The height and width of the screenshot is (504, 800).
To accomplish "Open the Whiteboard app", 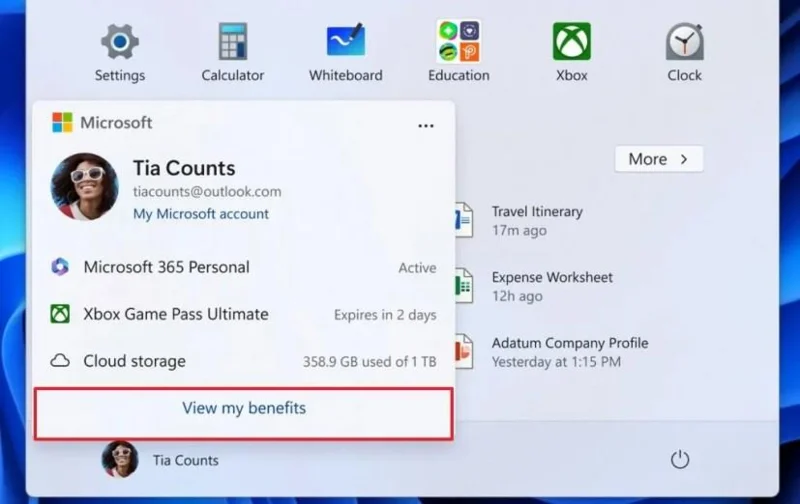I will pos(345,51).
